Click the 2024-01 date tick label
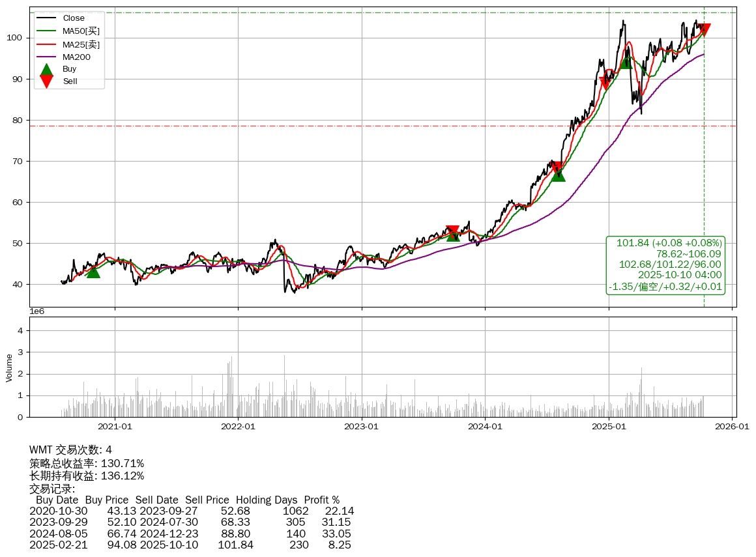Image resolution: width=756 pixels, height=557 pixels. coord(485,427)
